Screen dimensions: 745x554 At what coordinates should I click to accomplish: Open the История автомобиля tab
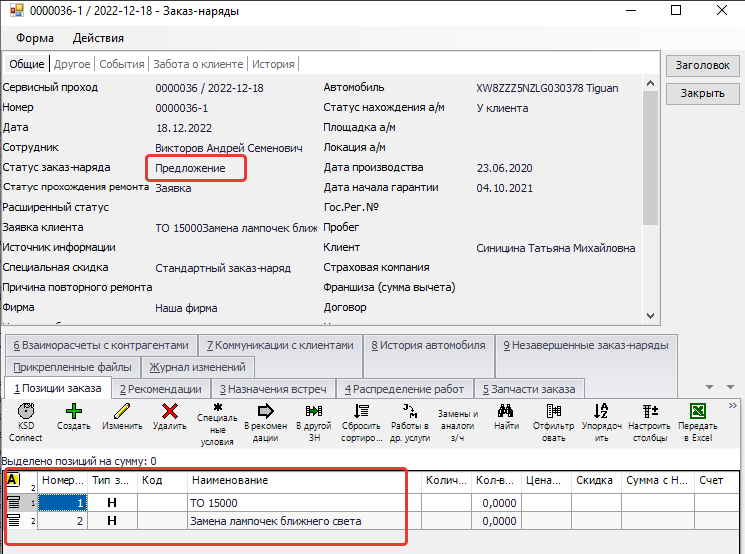click(x=428, y=345)
